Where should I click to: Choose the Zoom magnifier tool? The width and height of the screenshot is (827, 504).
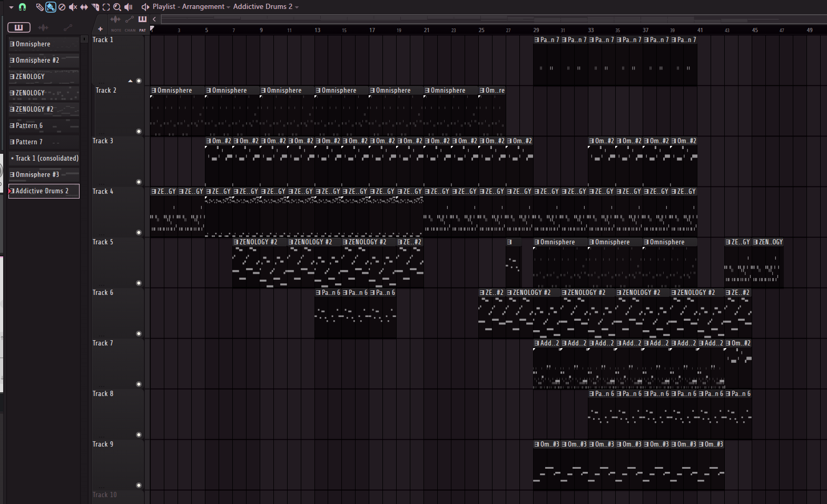click(117, 7)
